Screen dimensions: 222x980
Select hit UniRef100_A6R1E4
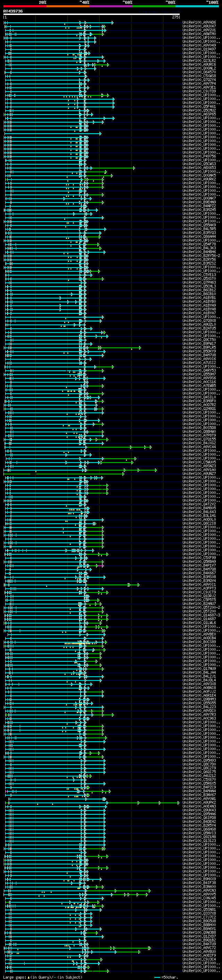[199, 695]
